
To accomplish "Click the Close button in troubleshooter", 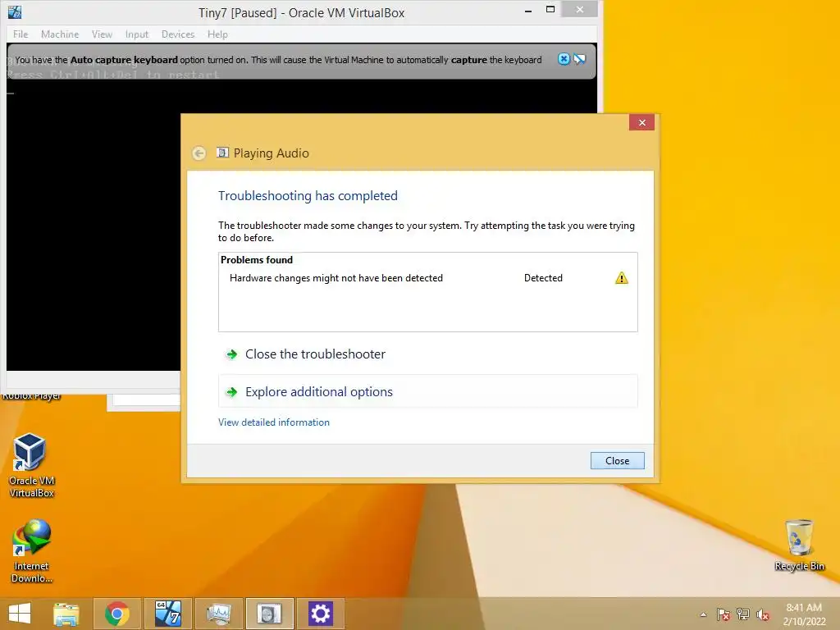I will (x=617, y=461).
